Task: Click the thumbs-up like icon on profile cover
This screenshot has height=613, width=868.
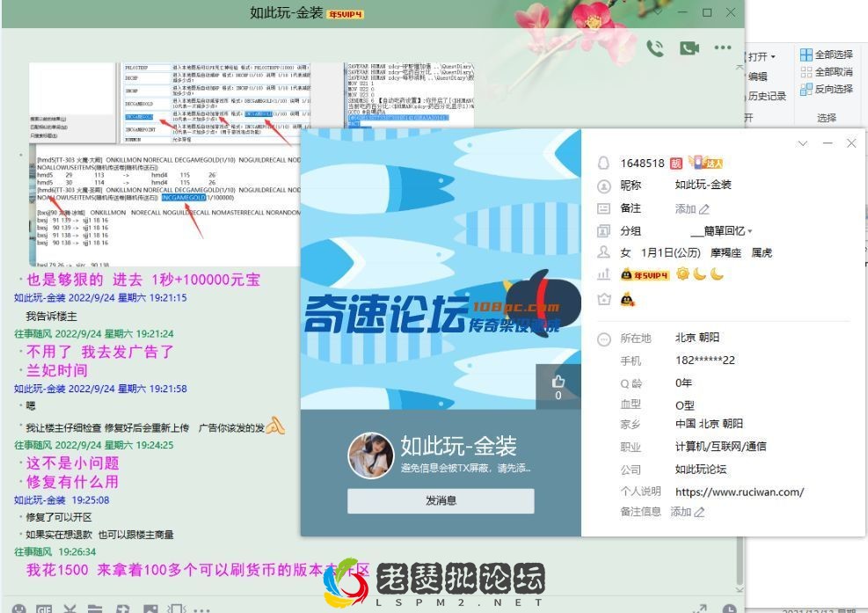Action: point(558,381)
